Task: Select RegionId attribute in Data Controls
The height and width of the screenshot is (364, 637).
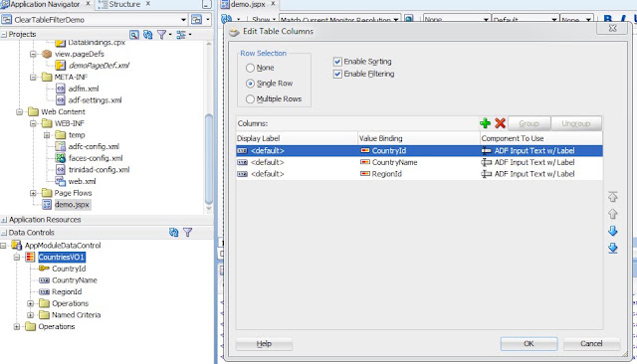Action: 67,291
